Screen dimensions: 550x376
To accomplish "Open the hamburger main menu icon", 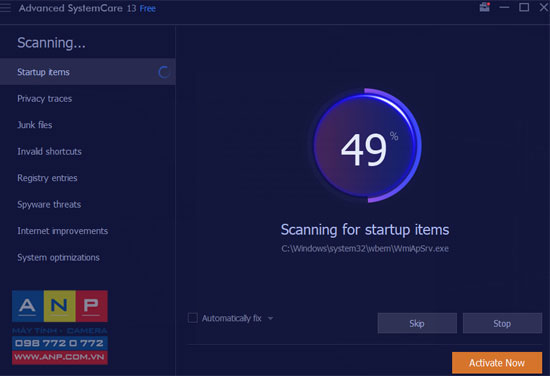I will tap(5, 8).
